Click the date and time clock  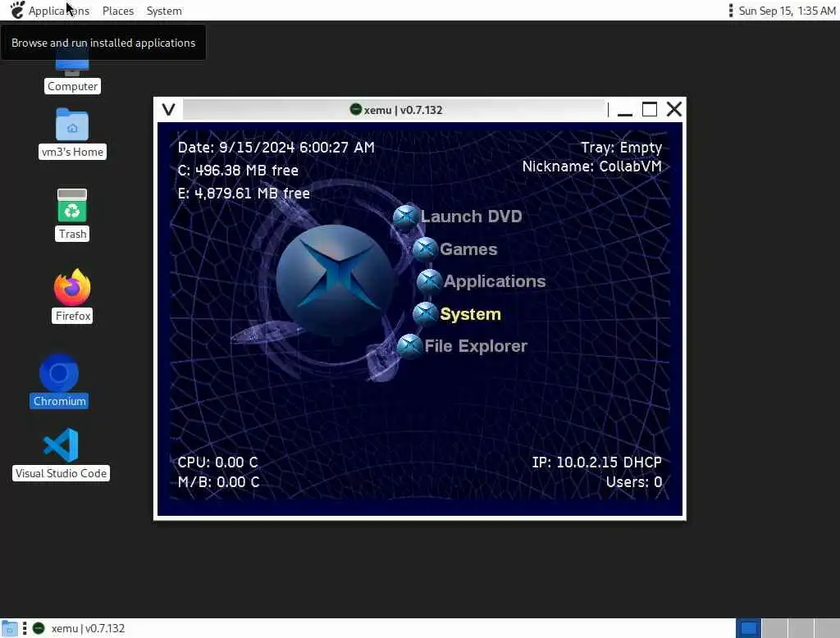[x=787, y=11]
